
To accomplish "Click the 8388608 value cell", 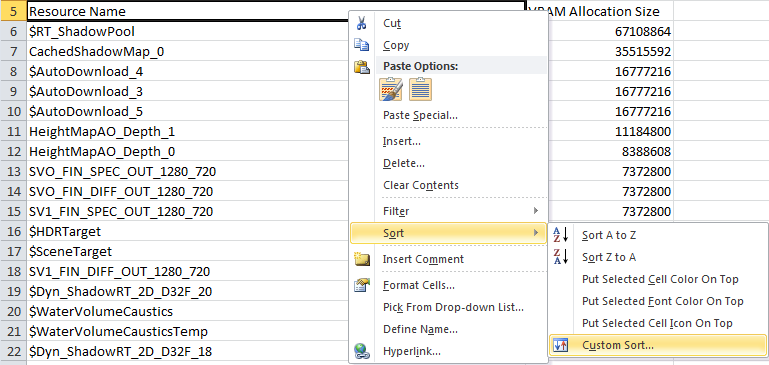I will [x=611, y=152].
